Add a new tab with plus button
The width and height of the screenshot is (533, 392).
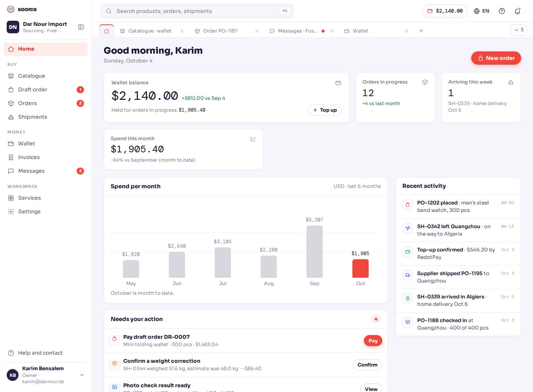[421, 31]
